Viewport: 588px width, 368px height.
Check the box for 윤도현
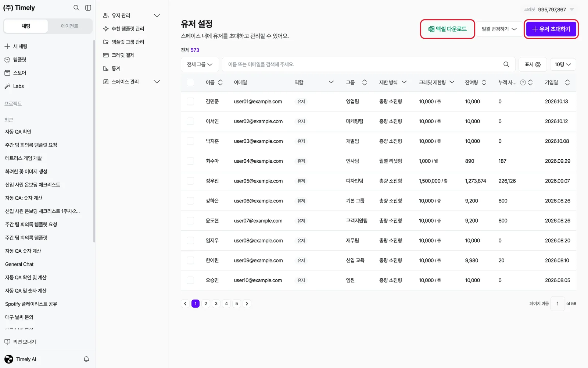pos(190,221)
